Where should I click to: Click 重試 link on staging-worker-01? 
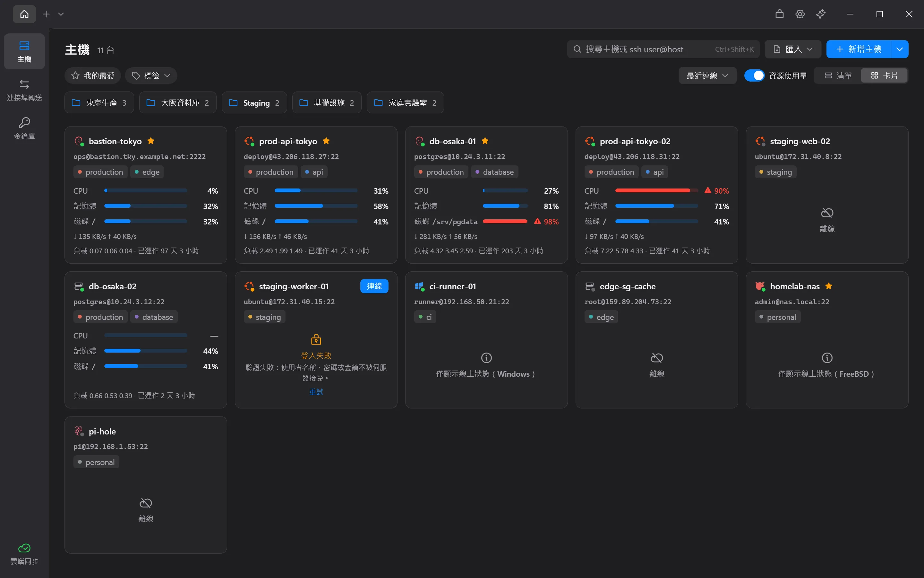pos(316,392)
